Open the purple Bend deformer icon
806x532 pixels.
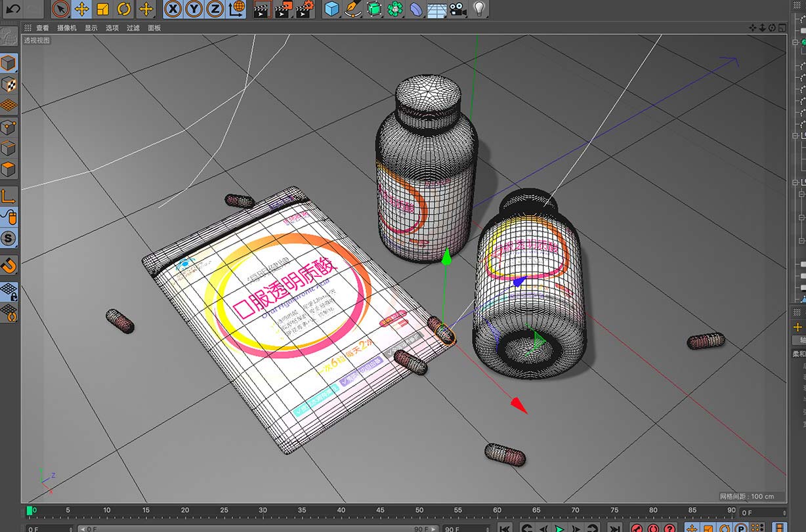(x=416, y=9)
